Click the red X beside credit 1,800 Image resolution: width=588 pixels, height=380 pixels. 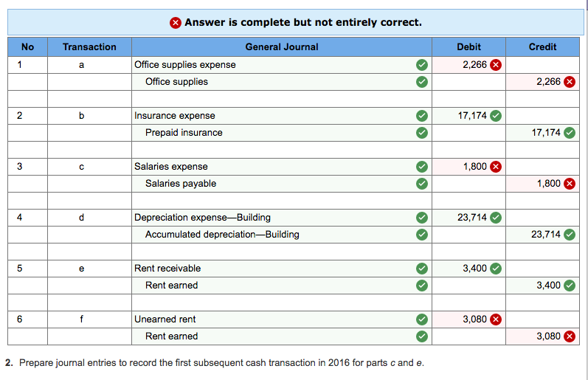coord(569,184)
